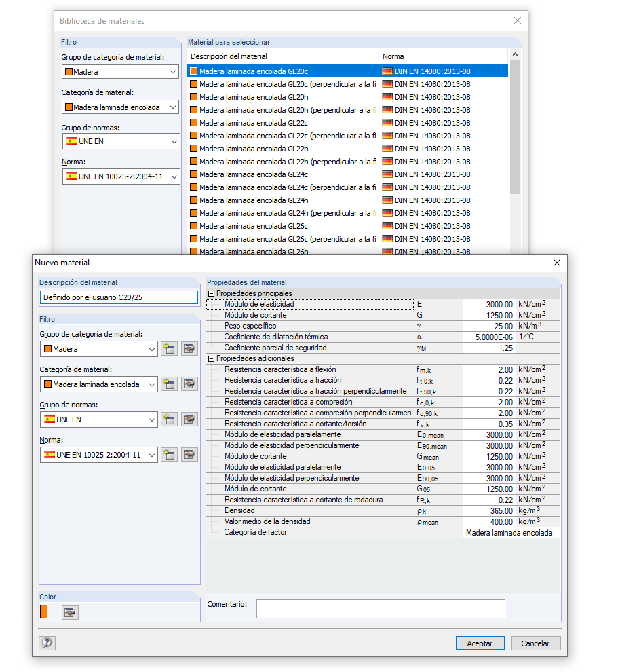
Task: Open Grupo de normas dropdown in Nuevo material
Action: (x=99, y=419)
